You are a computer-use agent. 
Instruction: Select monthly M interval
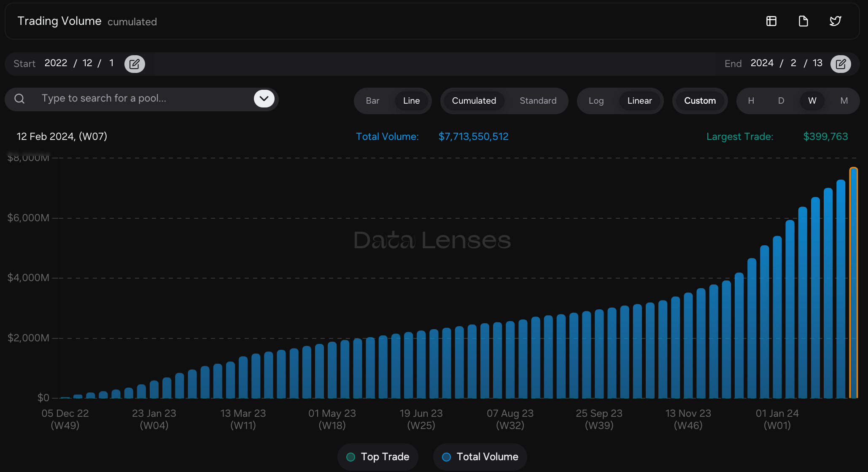(x=844, y=101)
